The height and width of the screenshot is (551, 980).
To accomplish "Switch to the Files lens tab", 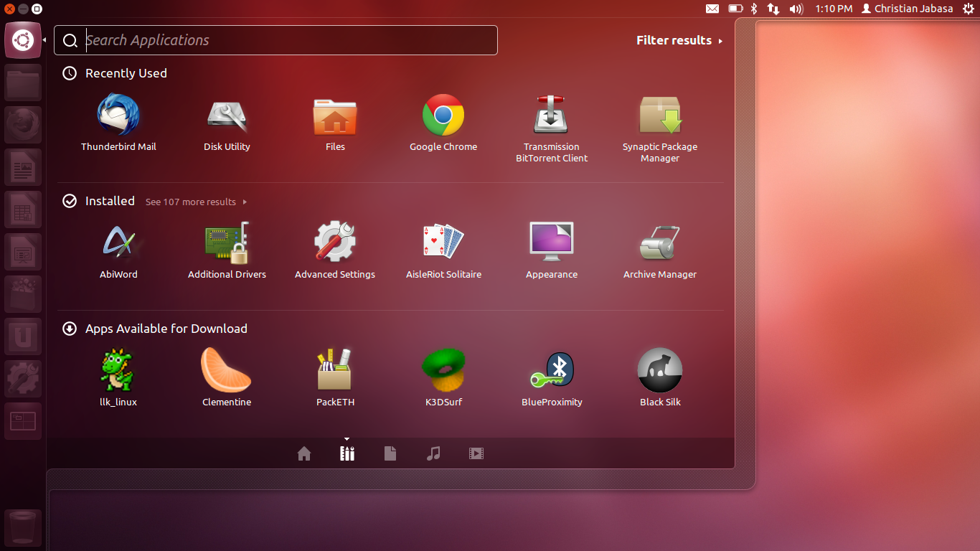I will 390,453.
